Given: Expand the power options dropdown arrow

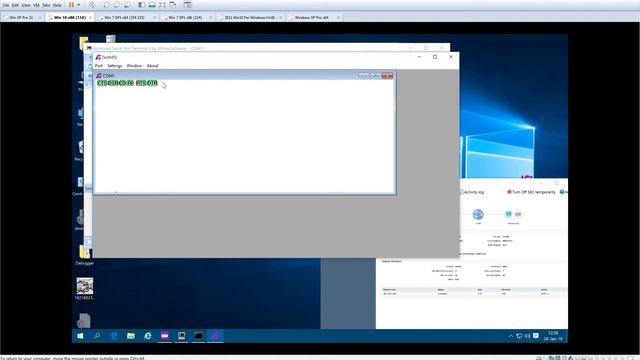Looking at the screenshot, I should tap(78, 5).
